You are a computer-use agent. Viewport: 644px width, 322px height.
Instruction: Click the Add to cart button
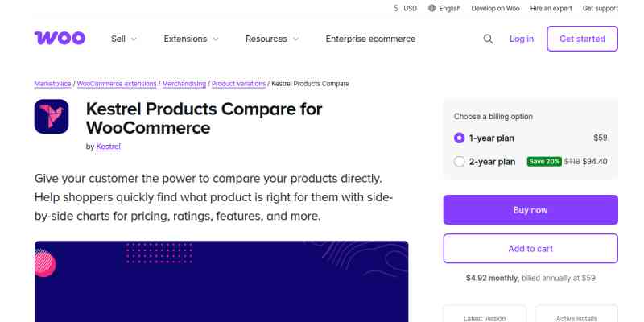tap(530, 249)
